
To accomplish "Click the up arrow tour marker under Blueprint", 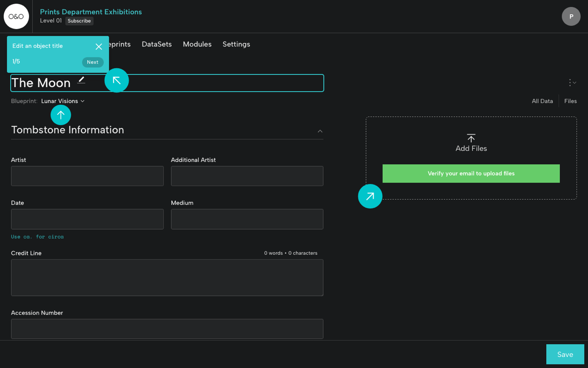I will pos(61,115).
